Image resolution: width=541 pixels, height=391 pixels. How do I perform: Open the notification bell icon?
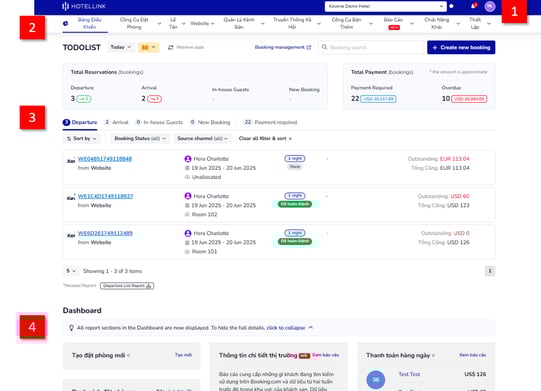(x=473, y=6)
